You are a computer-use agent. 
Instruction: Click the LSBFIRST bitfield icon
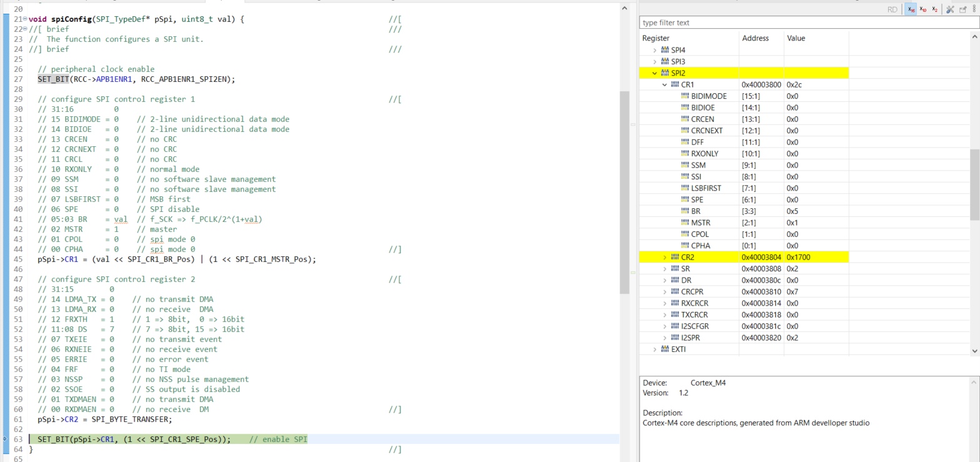coord(685,188)
